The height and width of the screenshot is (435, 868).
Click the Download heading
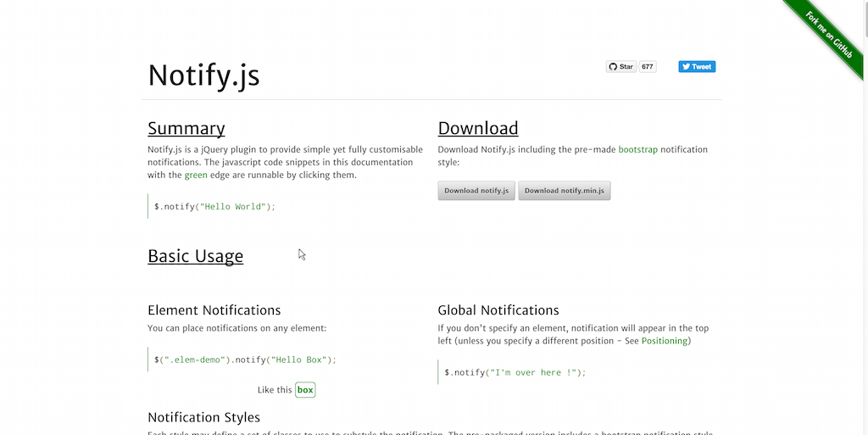pyautogui.click(x=478, y=128)
